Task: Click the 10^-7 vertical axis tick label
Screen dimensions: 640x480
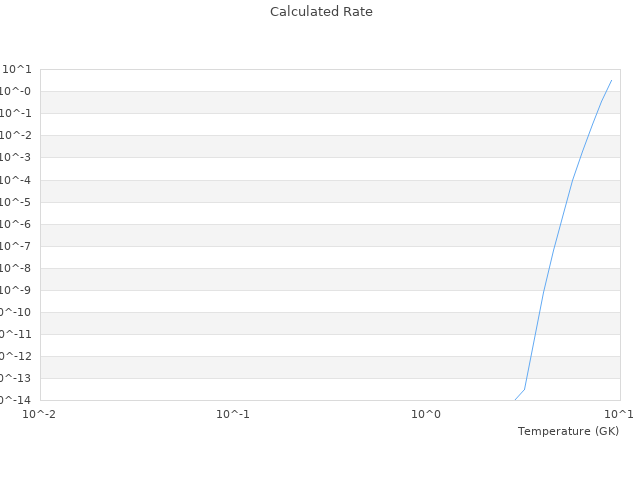Action: 17,246
